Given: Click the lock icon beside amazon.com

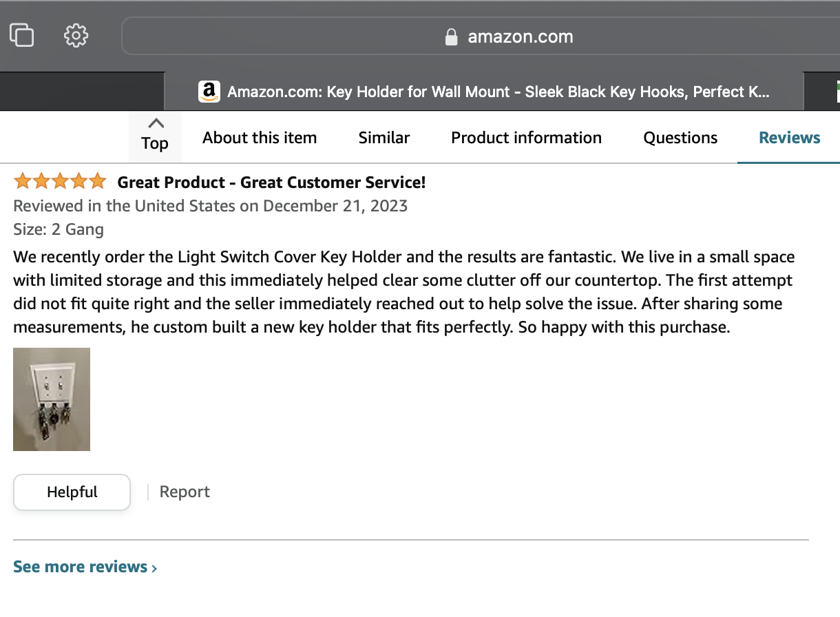Looking at the screenshot, I should (452, 37).
